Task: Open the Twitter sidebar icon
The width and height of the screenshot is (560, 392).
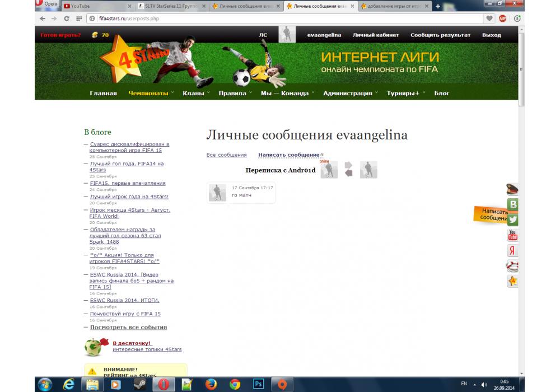Action: coord(512,220)
